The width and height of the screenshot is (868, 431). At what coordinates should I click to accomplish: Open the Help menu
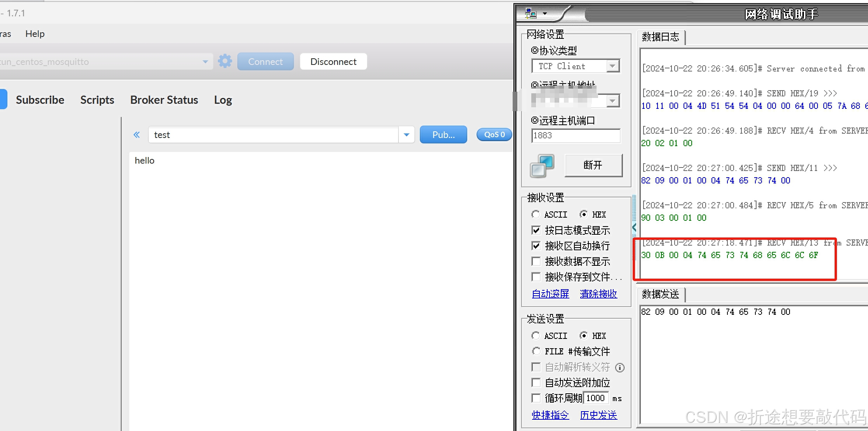tap(35, 33)
